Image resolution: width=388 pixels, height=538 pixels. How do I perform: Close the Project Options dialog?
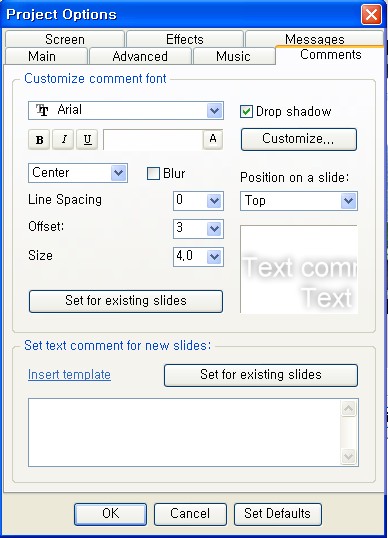pyautogui.click(x=371, y=14)
